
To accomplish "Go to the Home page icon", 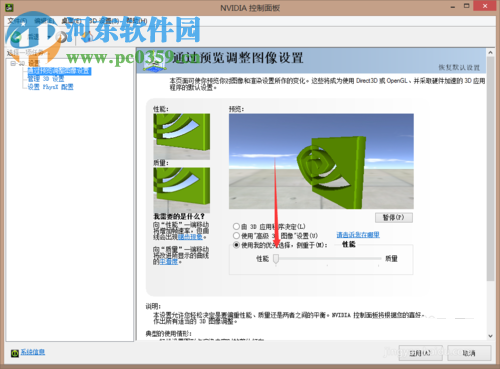I will pos(88,36).
